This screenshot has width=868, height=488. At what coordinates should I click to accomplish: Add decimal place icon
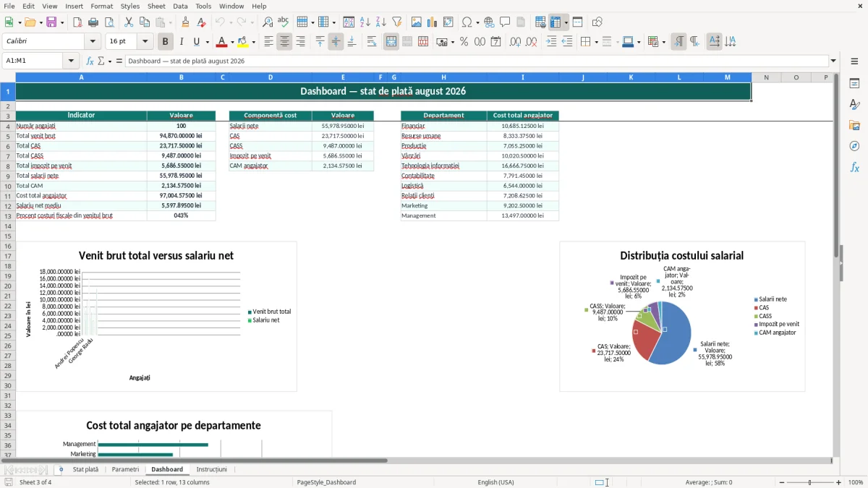(516, 42)
